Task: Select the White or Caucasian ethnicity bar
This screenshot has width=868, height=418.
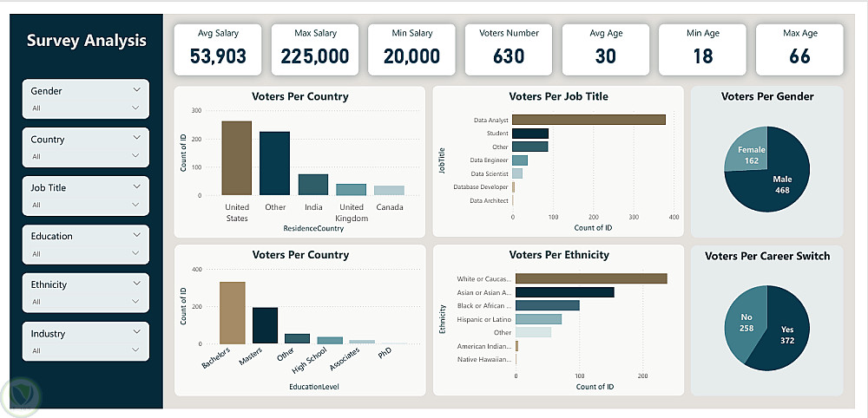Action: tap(591, 279)
